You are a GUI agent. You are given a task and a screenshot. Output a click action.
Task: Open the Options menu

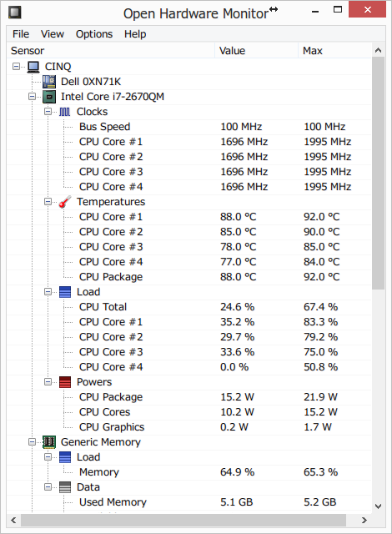pyautogui.click(x=94, y=34)
